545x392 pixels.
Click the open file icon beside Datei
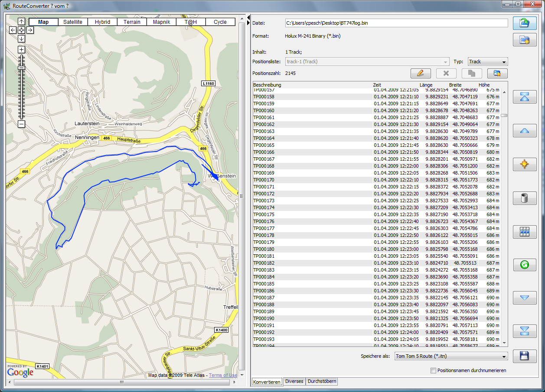[x=524, y=23]
